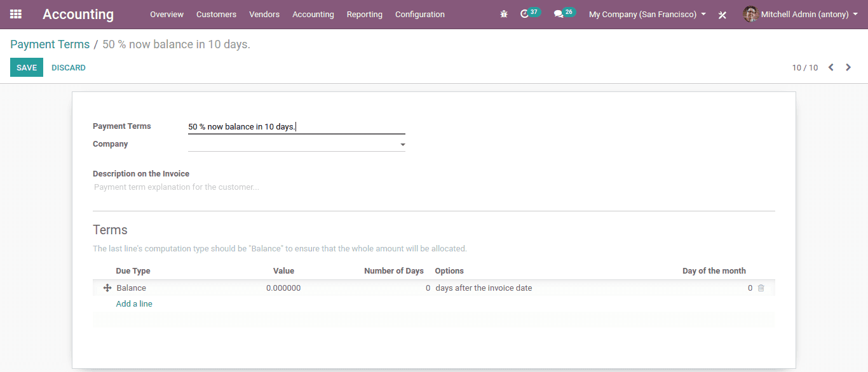
Task: Click the 10 / 10 pager counter
Action: (x=805, y=67)
